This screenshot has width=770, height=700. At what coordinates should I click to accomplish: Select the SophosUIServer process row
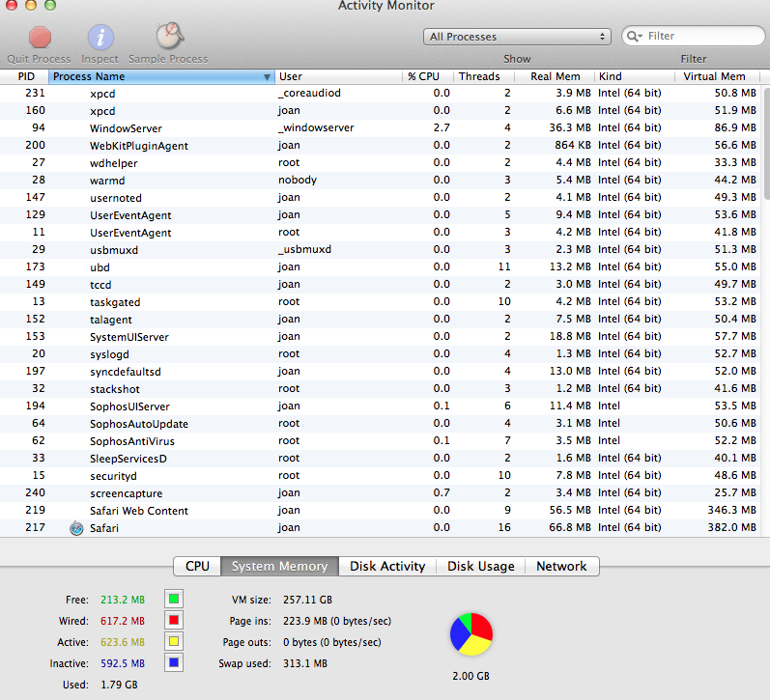381,406
